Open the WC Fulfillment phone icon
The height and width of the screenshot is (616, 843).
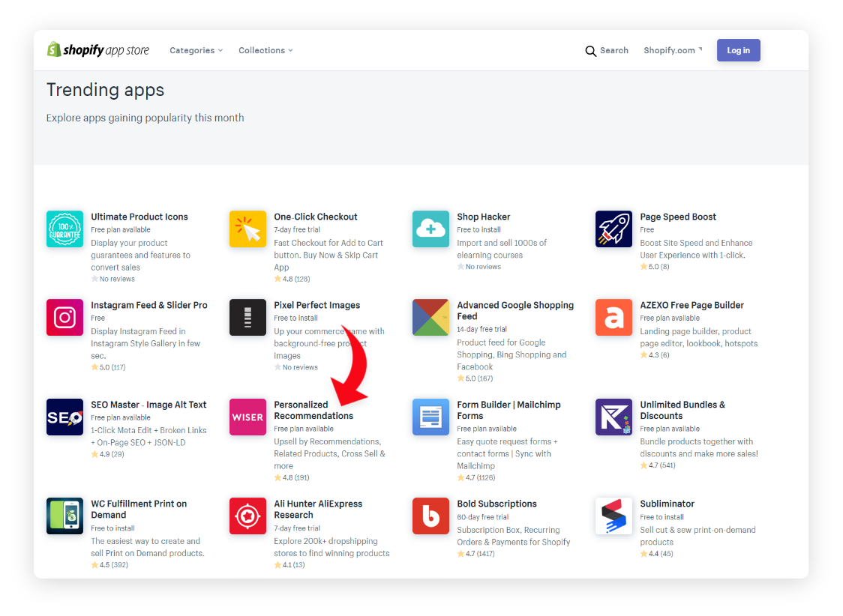(x=64, y=516)
